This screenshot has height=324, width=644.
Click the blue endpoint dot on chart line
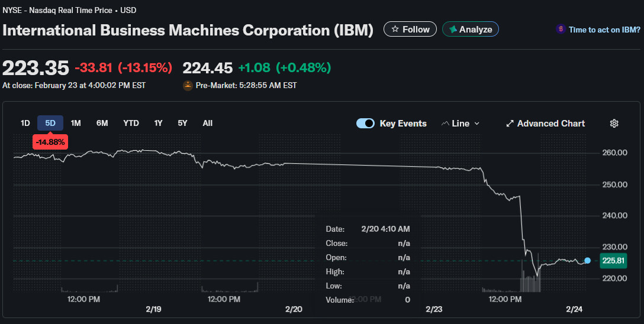pos(587,260)
